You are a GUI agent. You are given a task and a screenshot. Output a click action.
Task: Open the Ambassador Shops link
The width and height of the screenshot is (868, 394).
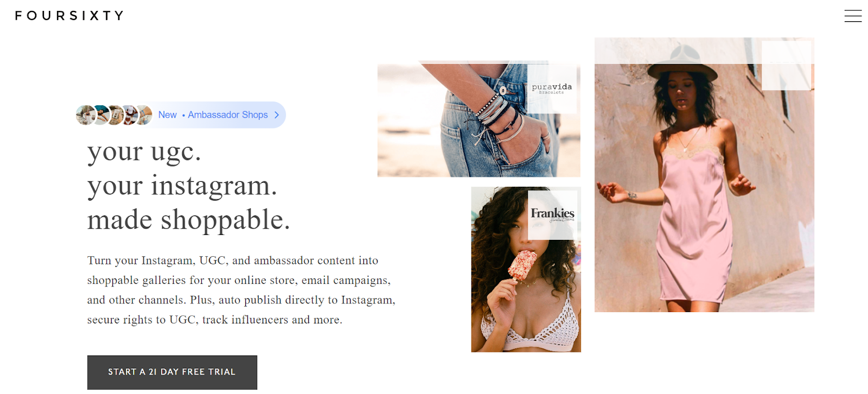click(228, 115)
